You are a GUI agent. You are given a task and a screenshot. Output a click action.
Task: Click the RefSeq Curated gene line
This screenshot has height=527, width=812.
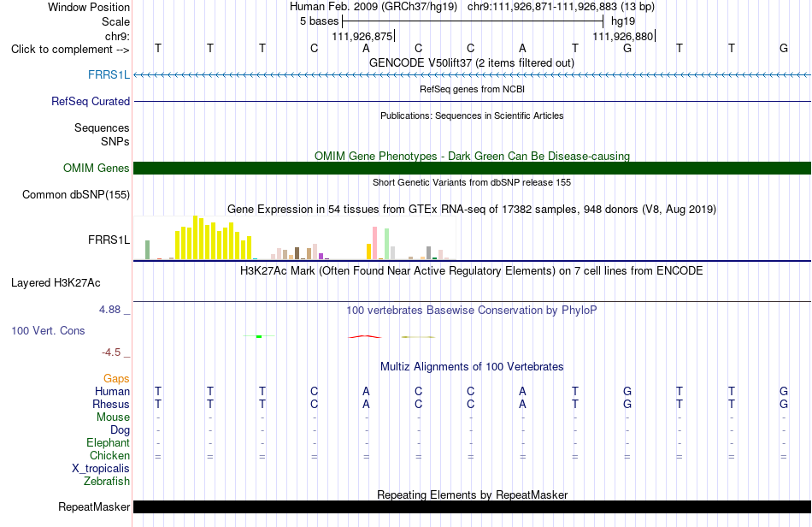[472, 102]
